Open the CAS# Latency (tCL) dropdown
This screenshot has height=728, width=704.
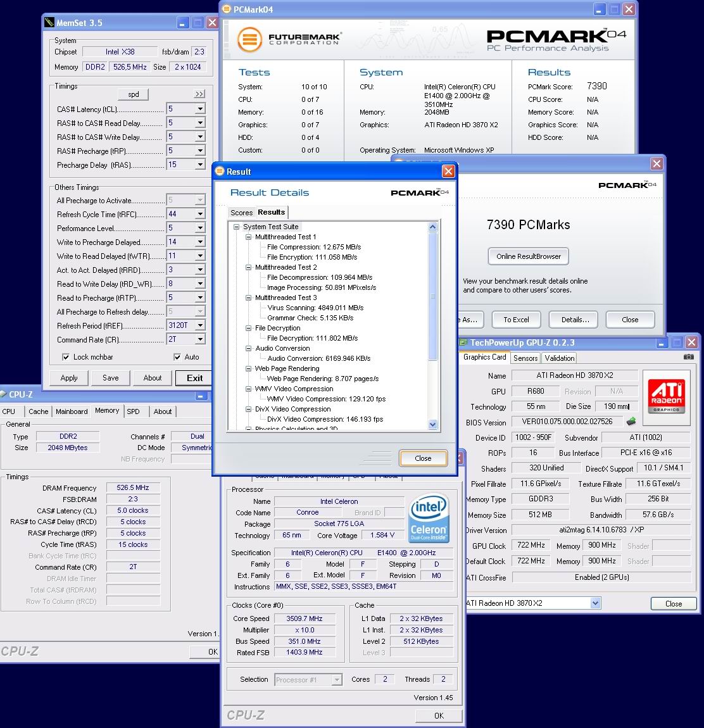tap(200, 109)
